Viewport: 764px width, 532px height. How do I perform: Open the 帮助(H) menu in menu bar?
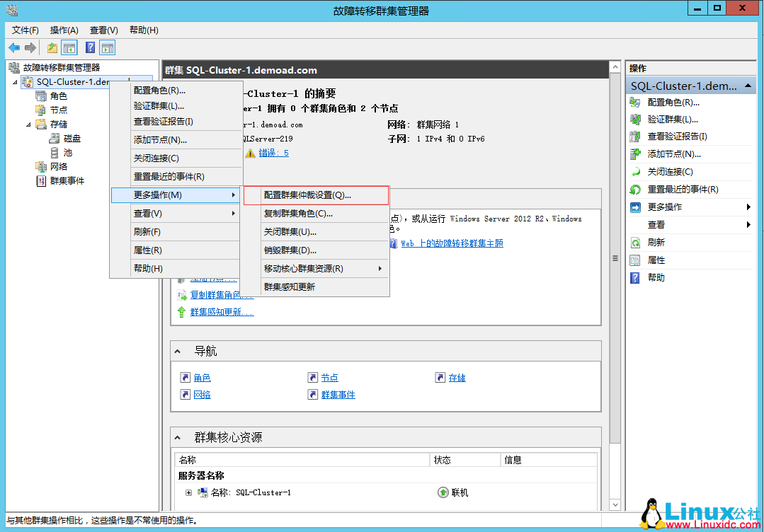click(x=144, y=30)
